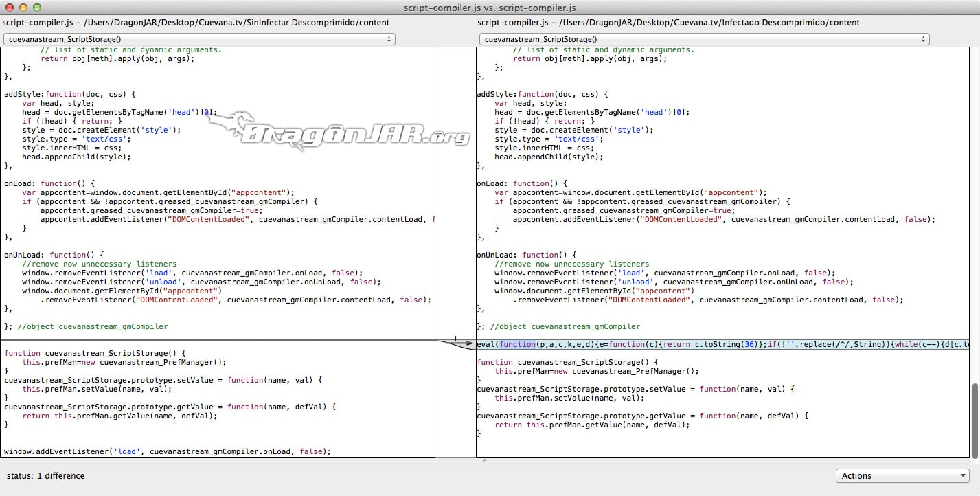Click the right pane vertical scrollbar thumb
980x496 pixels.
[975, 419]
